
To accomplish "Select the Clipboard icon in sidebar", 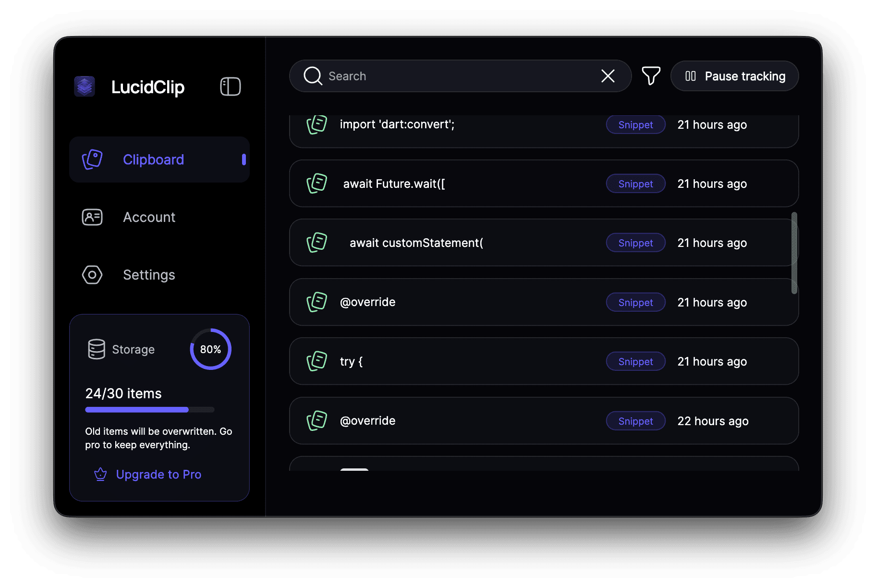I will pyautogui.click(x=92, y=159).
